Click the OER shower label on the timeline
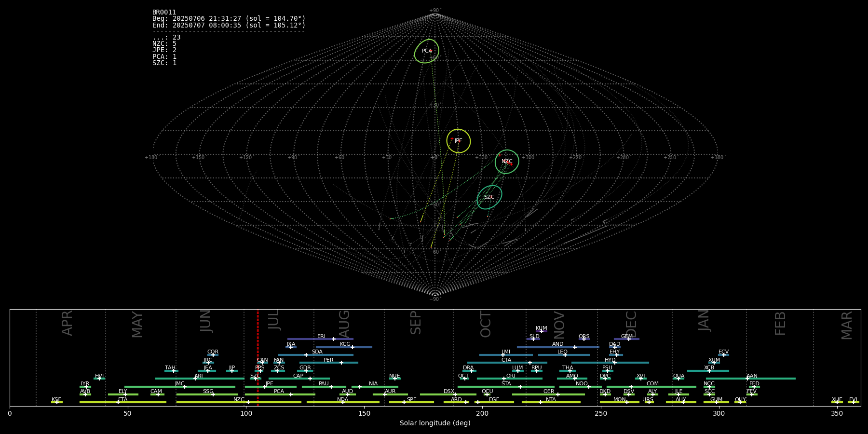The width and height of the screenshot is (868, 434). coord(549,392)
